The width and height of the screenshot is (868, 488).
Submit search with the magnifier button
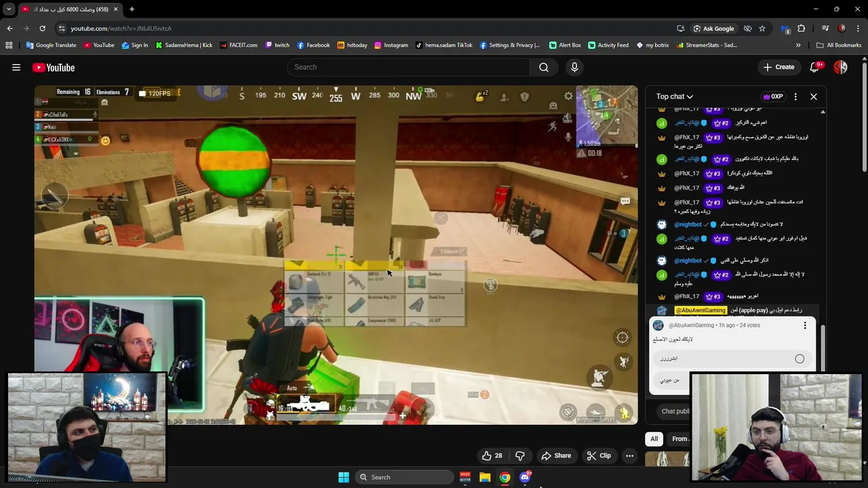(x=544, y=67)
